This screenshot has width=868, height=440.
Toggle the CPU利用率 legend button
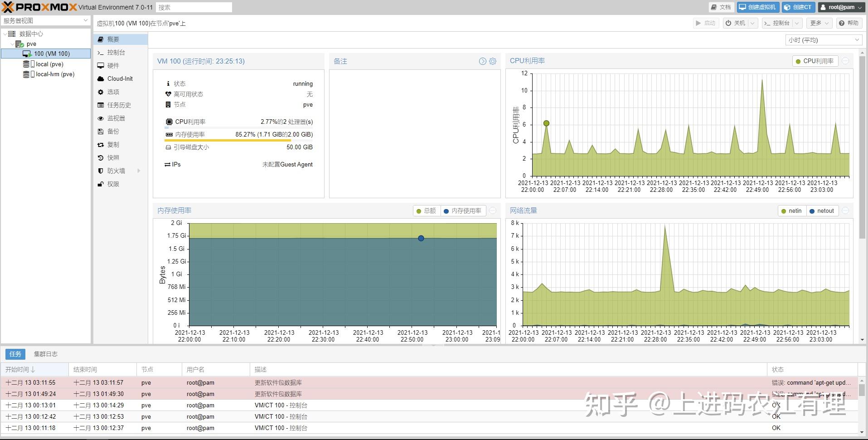815,61
